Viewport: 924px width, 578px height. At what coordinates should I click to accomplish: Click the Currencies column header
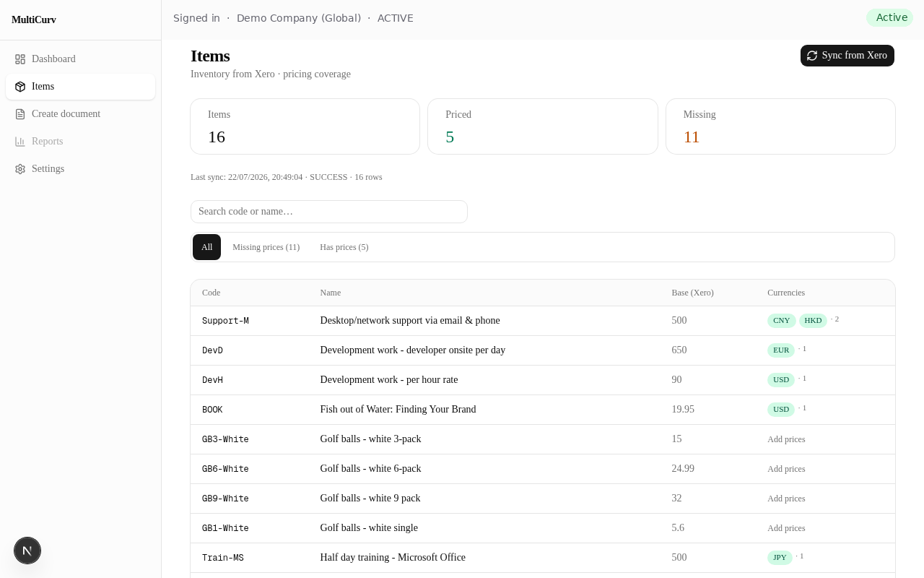(x=786, y=293)
